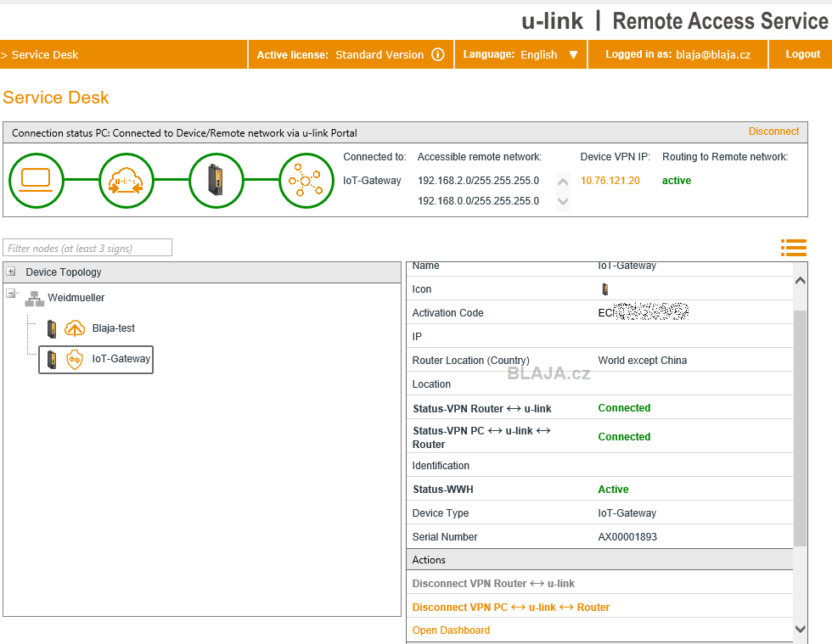
Task: Open Dashboard link in Actions
Action: (x=451, y=630)
